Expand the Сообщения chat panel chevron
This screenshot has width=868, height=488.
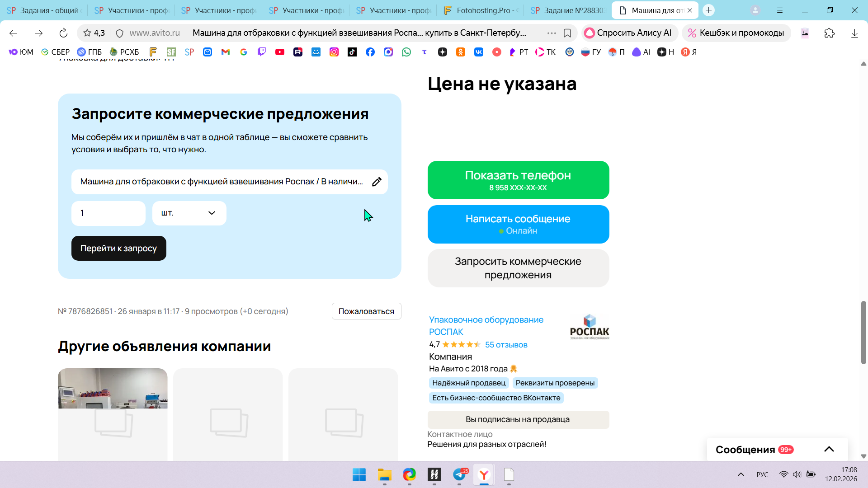pos(829,449)
